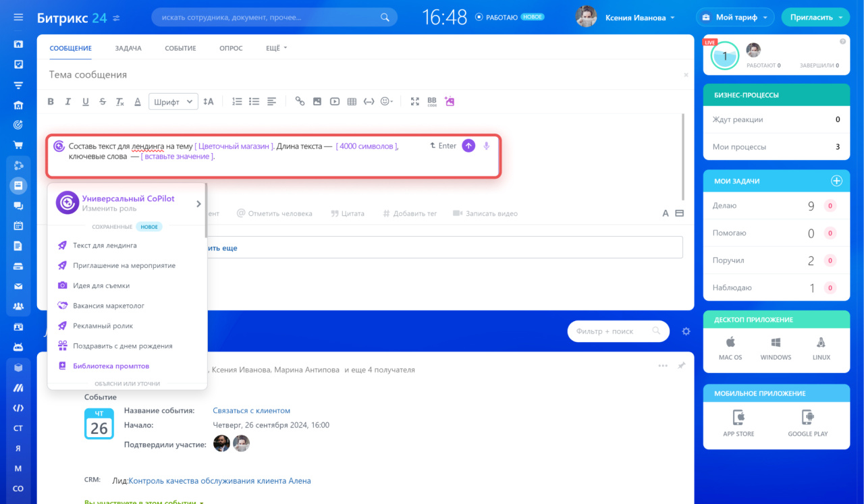Open Контроль качества обслуживания клиента Алена lead
Viewport: 864px width, 504px height.
pyautogui.click(x=220, y=481)
